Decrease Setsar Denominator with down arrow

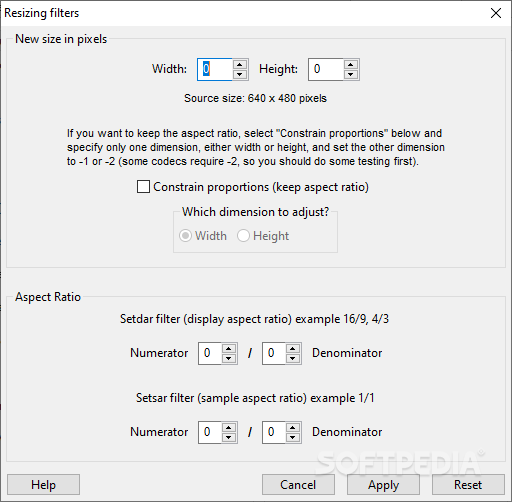pyautogui.click(x=293, y=437)
